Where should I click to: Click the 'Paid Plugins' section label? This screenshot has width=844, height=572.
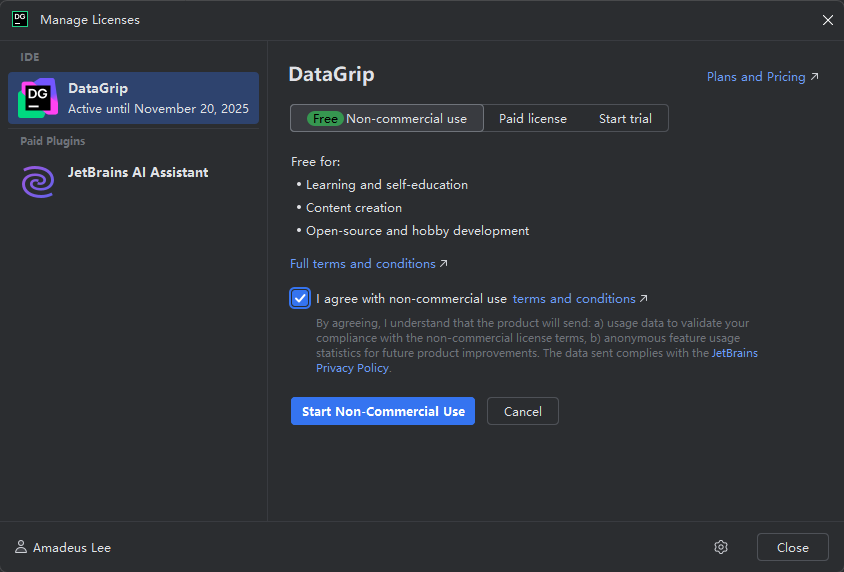tap(53, 141)
